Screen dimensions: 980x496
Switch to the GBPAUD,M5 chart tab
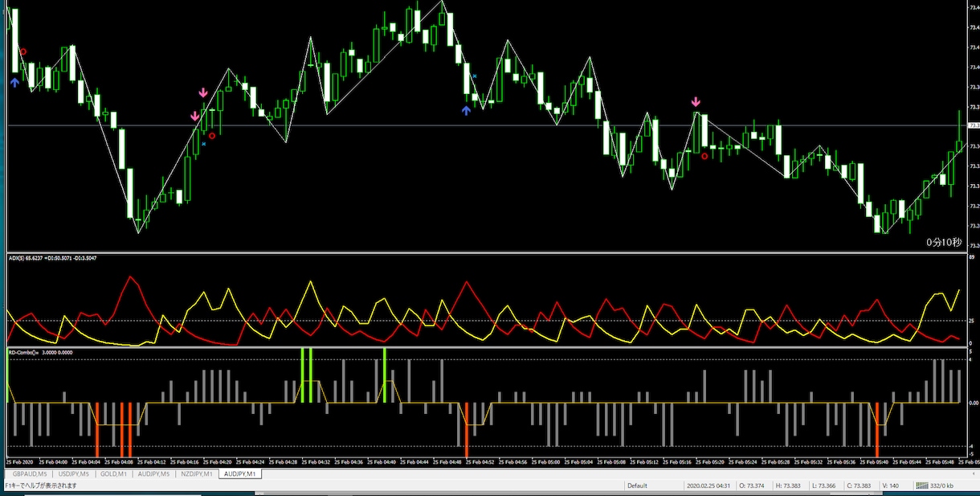[29, 474]
